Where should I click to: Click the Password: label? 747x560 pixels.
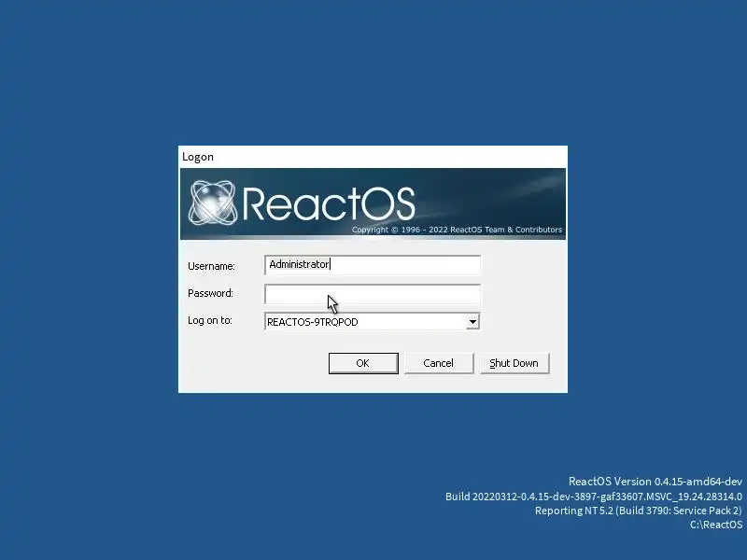210,293
